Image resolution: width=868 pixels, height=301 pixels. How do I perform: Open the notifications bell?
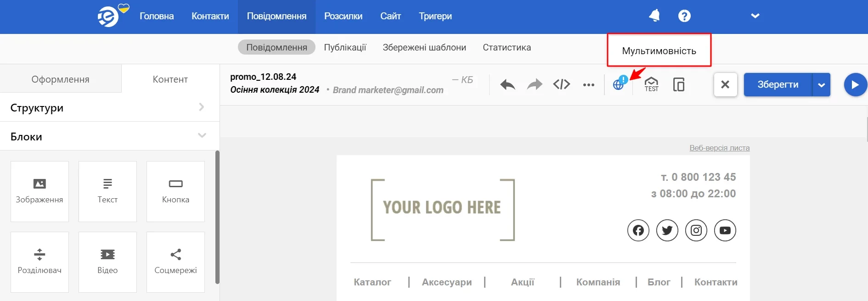[654, 16]
